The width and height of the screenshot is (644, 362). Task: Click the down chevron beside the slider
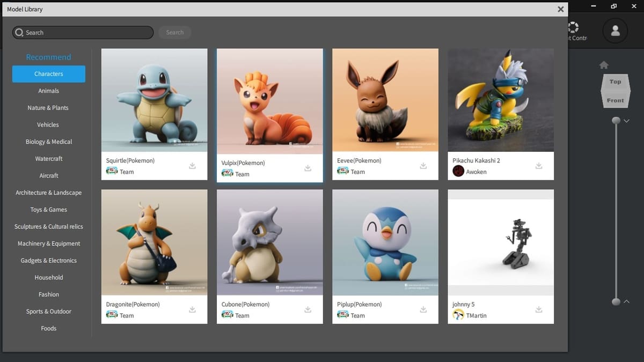(626, 121)
